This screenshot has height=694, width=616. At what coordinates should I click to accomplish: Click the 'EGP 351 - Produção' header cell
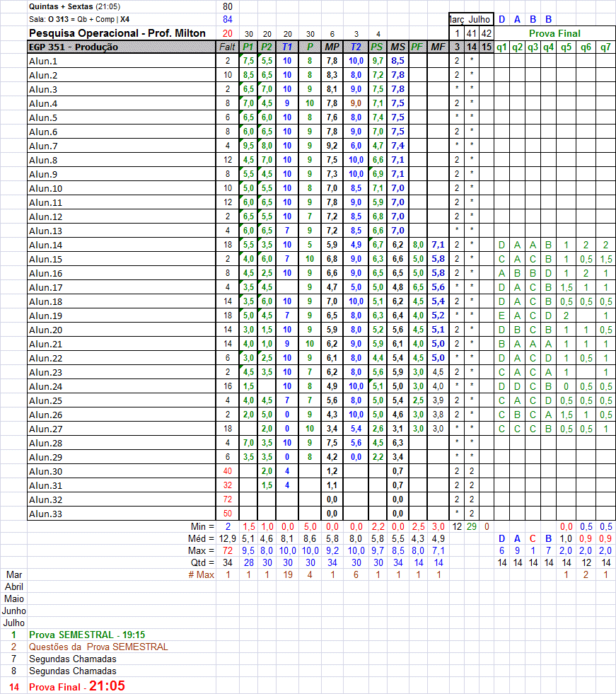[74, 47]
